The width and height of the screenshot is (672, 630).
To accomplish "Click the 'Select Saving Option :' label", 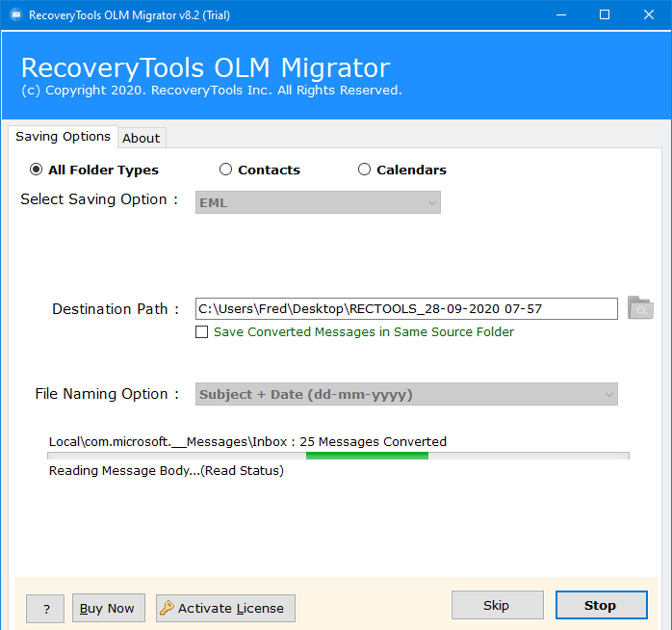I will [99, 199].
